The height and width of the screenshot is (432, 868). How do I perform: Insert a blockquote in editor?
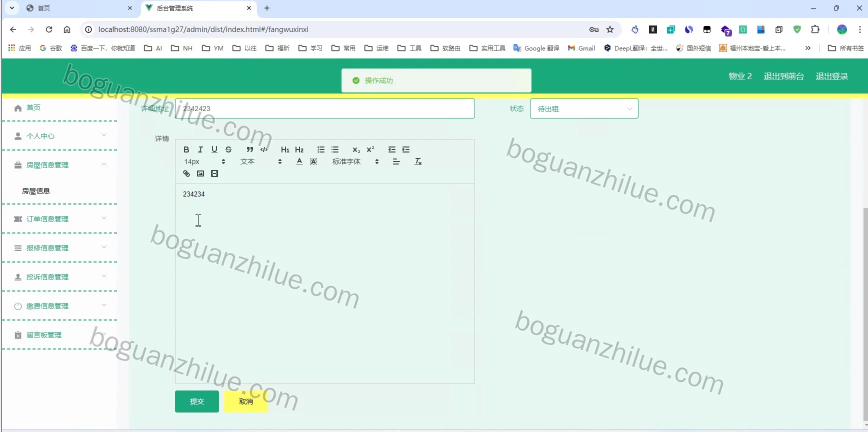pos(250,149)
